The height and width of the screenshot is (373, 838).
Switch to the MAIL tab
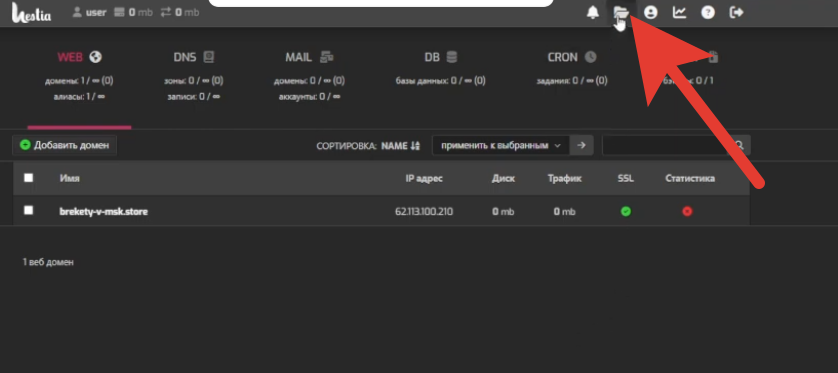(309, 57)
